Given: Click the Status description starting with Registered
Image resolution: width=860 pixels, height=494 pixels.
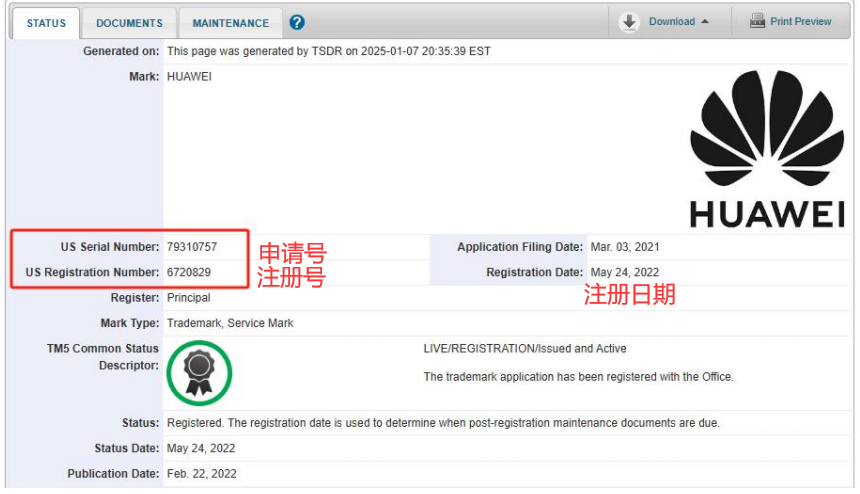Looking at the screenshot, I should [443, 423].
